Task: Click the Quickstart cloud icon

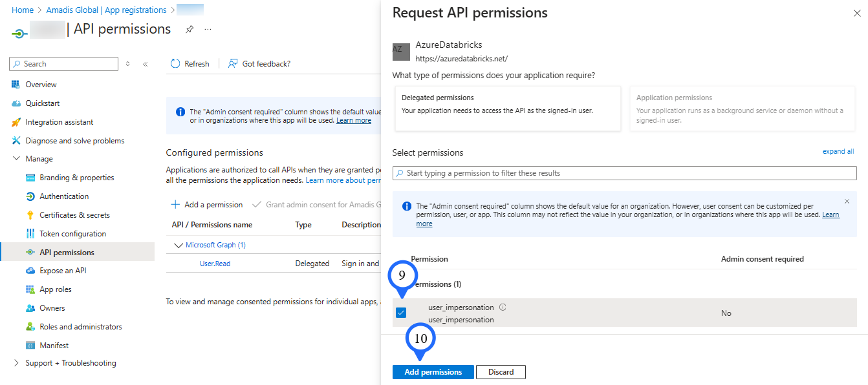Action: click(16, 103)
